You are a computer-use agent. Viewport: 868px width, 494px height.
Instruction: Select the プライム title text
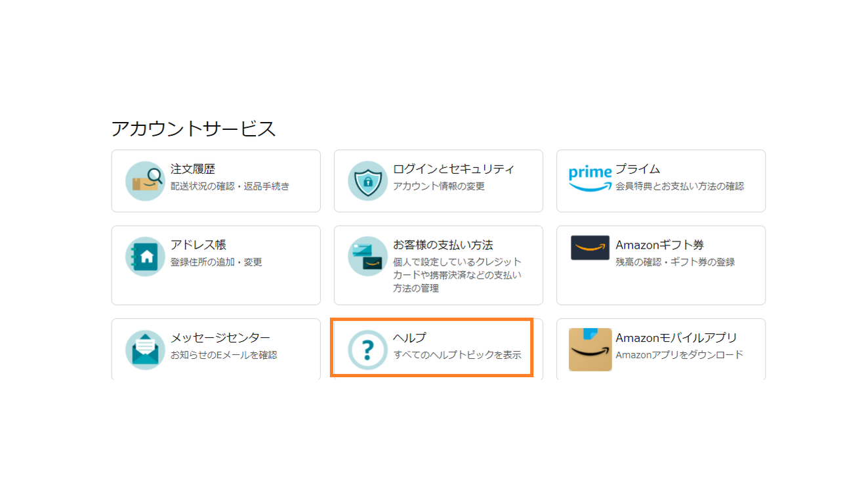pos(638,169)
